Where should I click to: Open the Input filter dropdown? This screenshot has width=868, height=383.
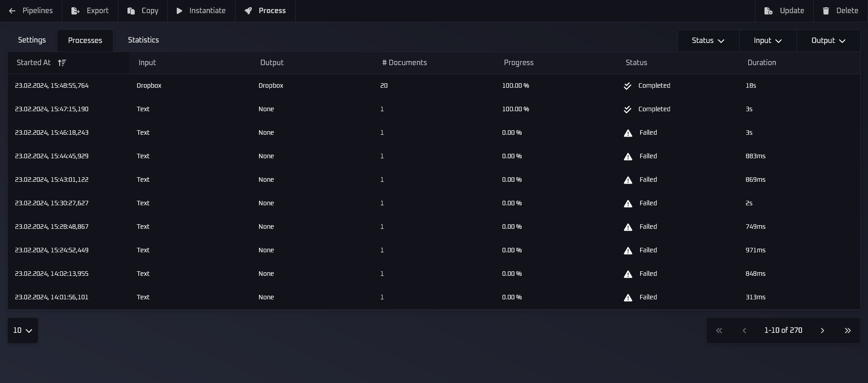click(768, 41)
